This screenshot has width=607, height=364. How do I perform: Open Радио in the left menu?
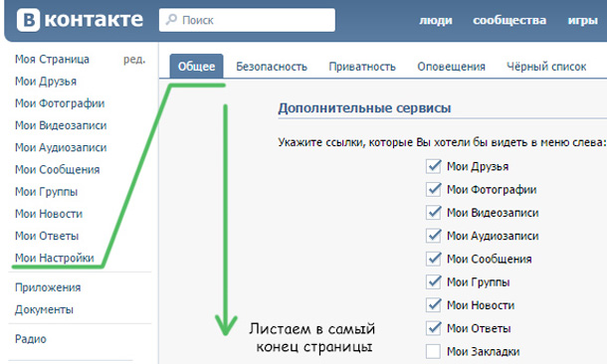[31, 339]
